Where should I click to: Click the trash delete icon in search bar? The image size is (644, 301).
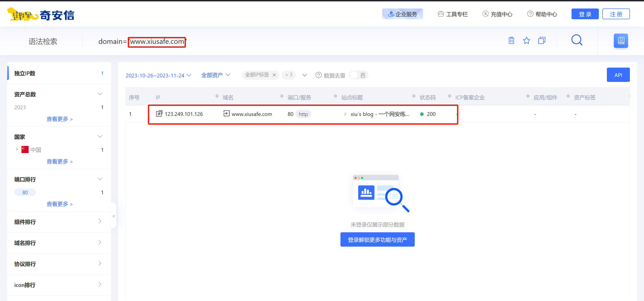[x=511, y=41]
